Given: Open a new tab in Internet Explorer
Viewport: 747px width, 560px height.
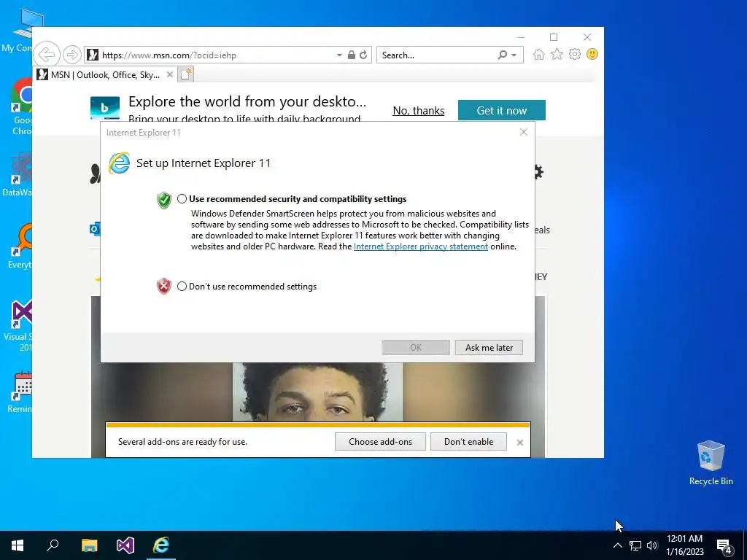Looking at the screenshot, I should click(x=186, y=74).
